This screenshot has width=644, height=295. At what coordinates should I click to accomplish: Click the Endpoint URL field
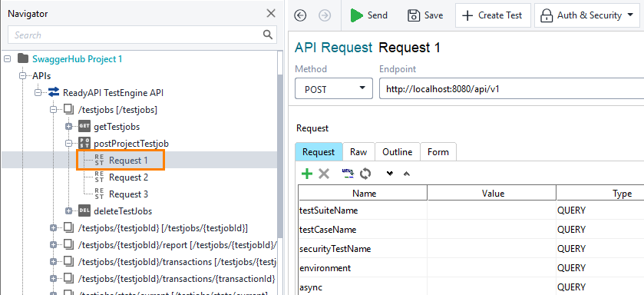[511, 89]
